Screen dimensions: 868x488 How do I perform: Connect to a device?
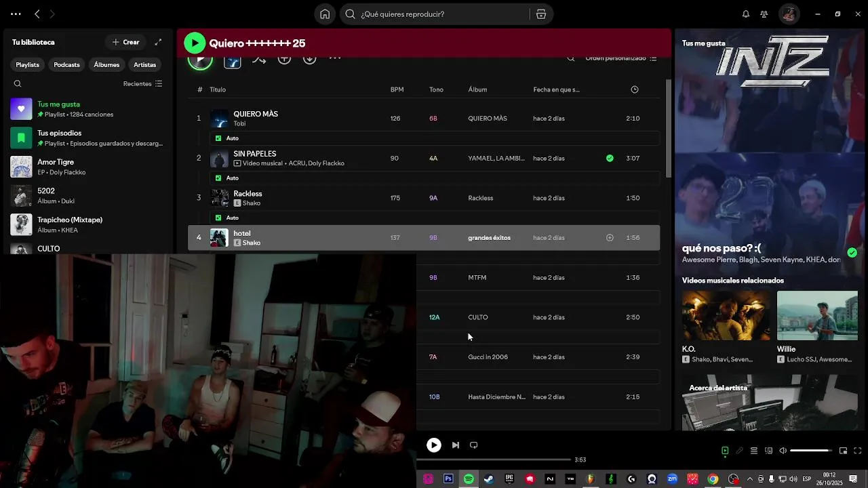point(768,451)
